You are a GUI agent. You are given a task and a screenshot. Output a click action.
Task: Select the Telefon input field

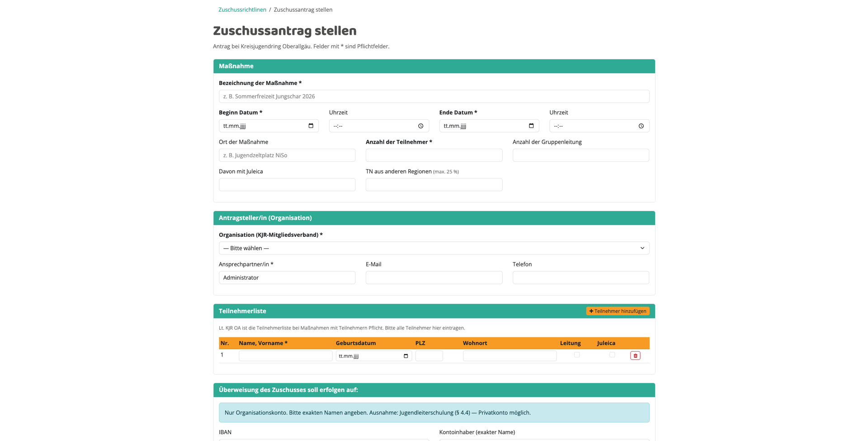tap(581, 277)
